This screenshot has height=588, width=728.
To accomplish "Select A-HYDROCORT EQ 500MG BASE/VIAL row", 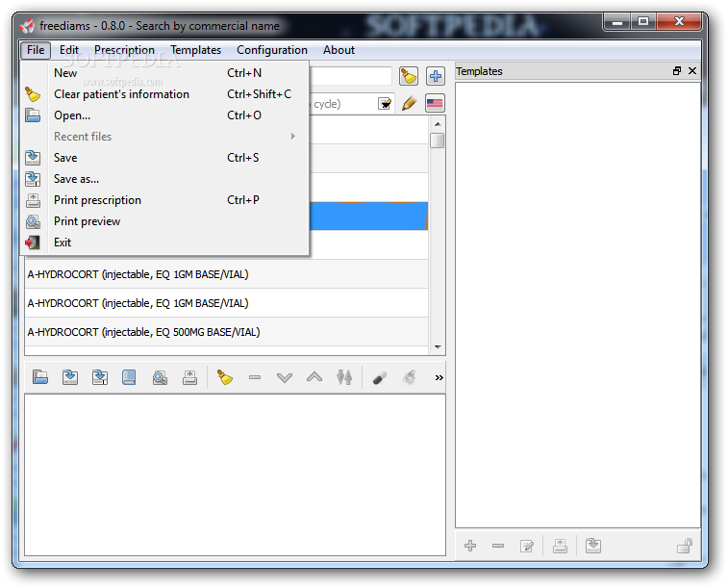I will pyautogui.click(x=227, y=332).
